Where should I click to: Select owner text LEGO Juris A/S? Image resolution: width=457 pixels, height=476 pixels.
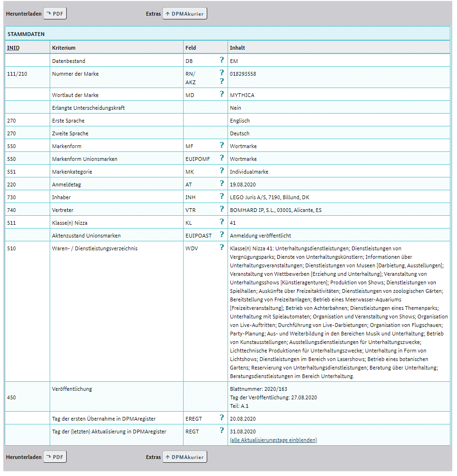click(x=247, y=197)
